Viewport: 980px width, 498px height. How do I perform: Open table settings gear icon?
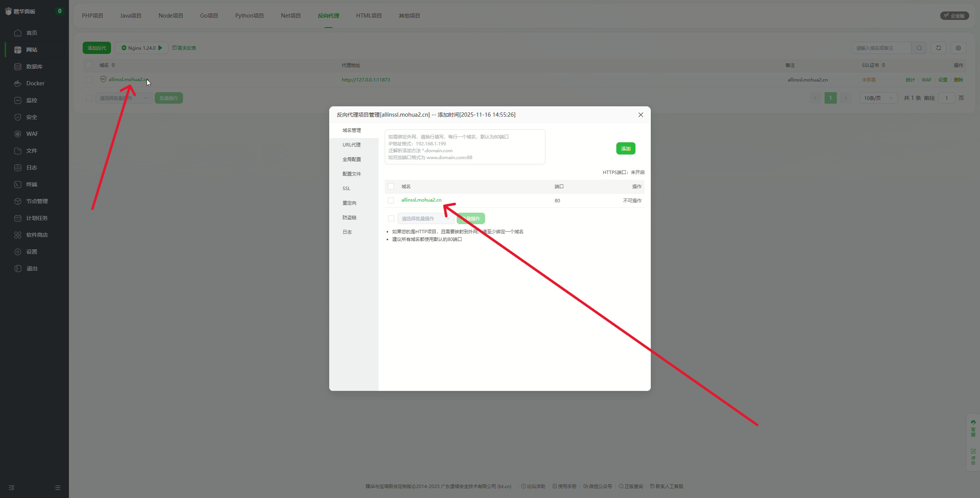click(958, 48)
